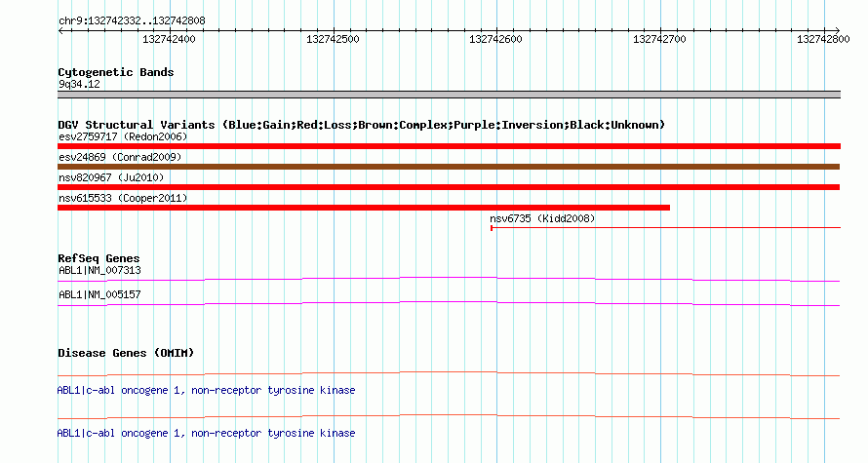Open the nsv615533 (Cooper2011) variant label
Screen dimensions: 868x463
123,198
